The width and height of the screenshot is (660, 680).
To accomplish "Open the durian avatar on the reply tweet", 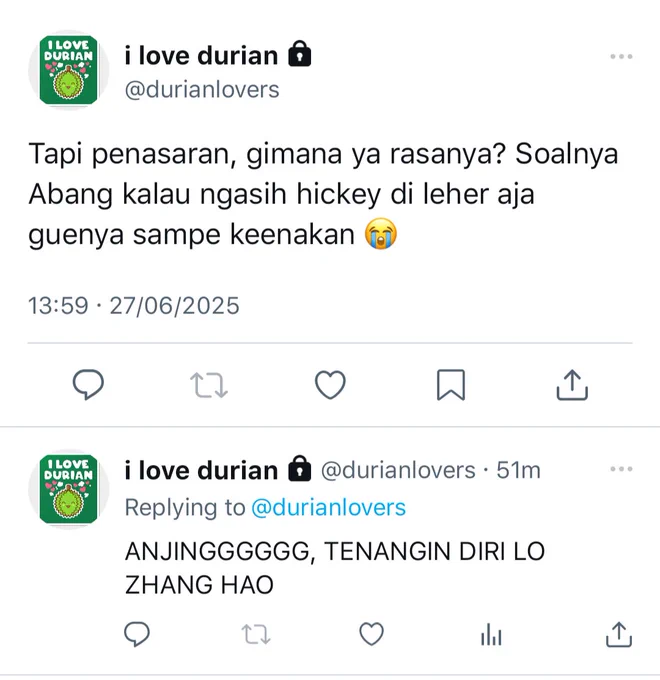I will click(x=69, y=489).
